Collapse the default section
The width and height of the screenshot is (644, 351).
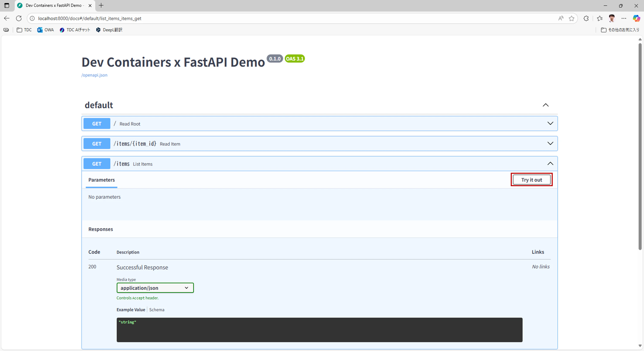pyautogui.click(x=545, y=105)
